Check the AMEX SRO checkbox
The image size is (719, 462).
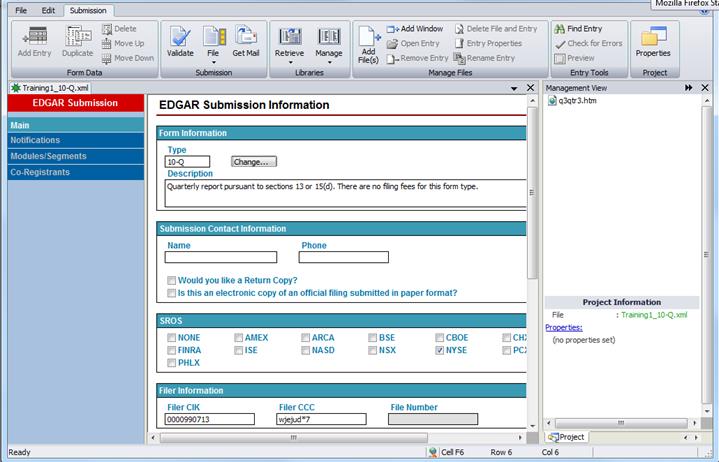(238, 337)
